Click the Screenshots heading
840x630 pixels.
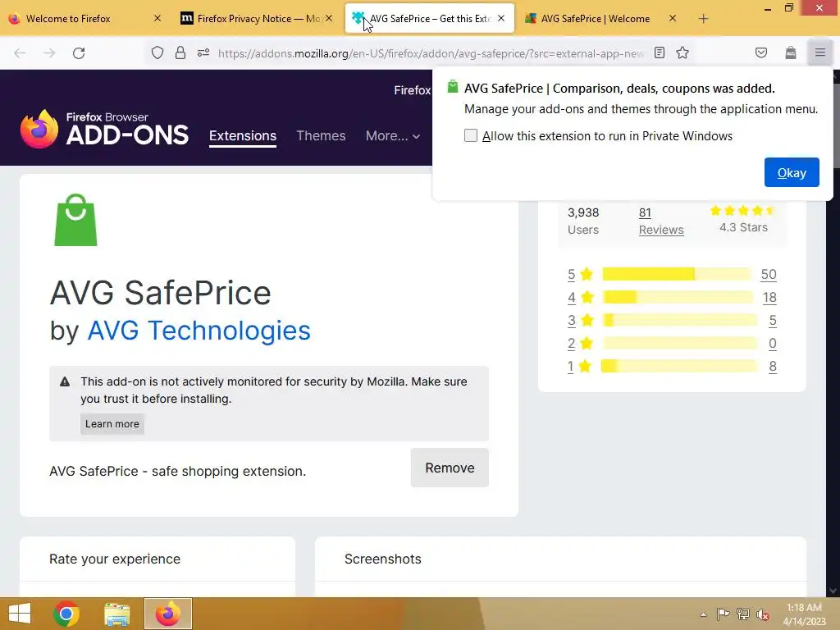(383, 559)
